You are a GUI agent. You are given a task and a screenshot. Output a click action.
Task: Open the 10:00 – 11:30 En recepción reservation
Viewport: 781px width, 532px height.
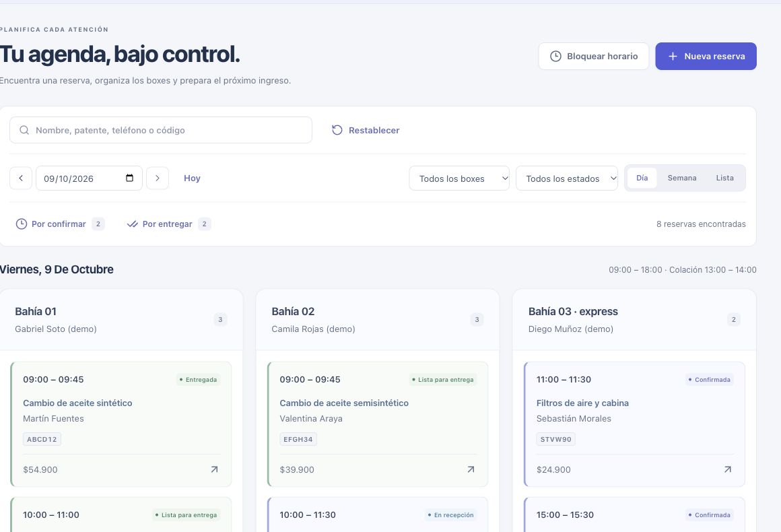click(x=378, y=514)
